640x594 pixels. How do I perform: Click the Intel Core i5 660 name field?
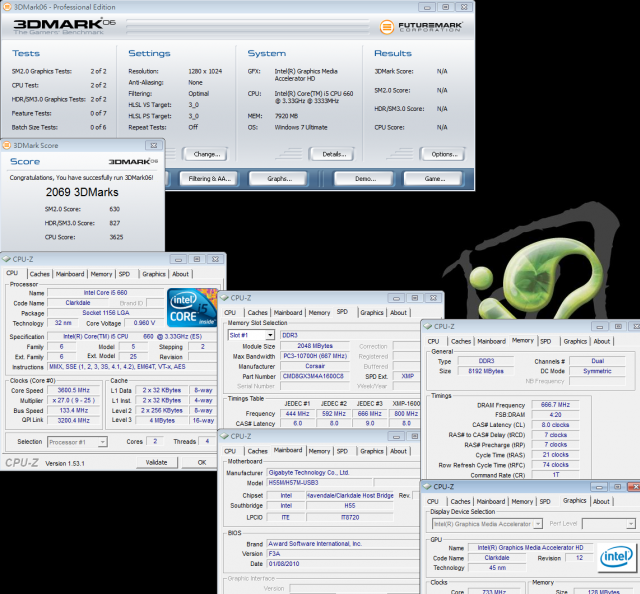pyautogui.click(x=105, y=293)
